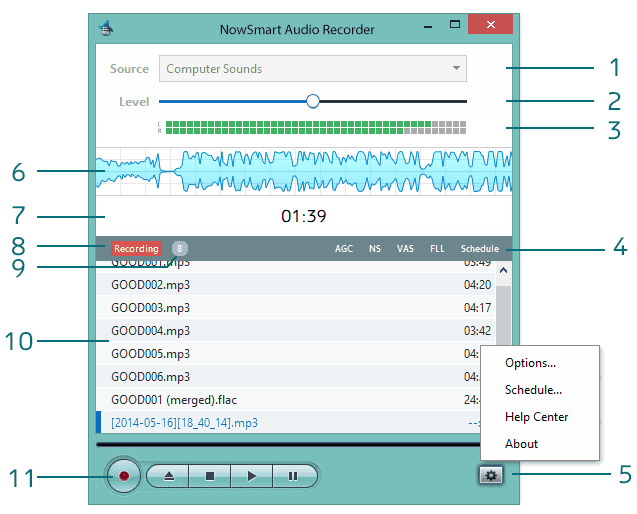Click the 03:42 duration of GOOD004.mp3
This screenshot has width=637, height=514.
coord(477,331)
